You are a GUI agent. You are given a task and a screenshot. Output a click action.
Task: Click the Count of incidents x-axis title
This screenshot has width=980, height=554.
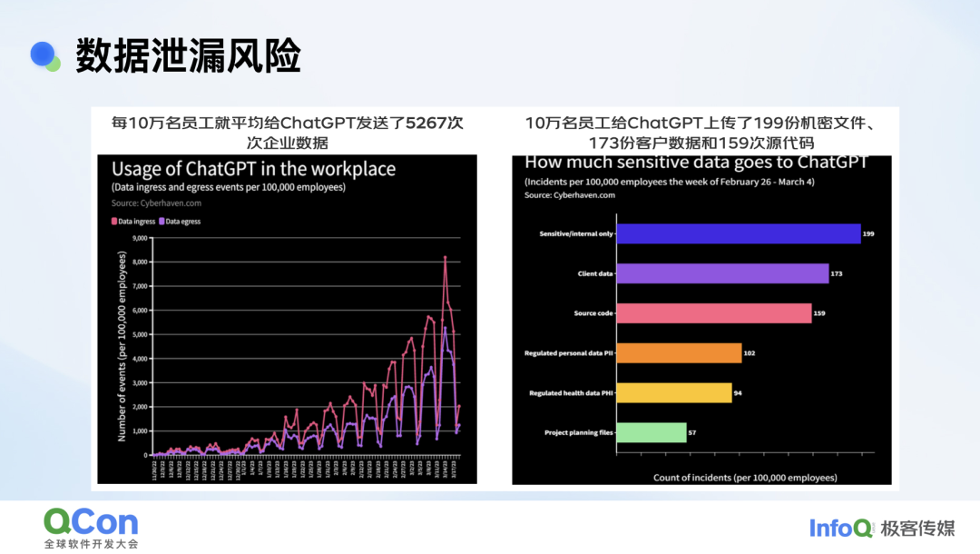coord(745,478)
